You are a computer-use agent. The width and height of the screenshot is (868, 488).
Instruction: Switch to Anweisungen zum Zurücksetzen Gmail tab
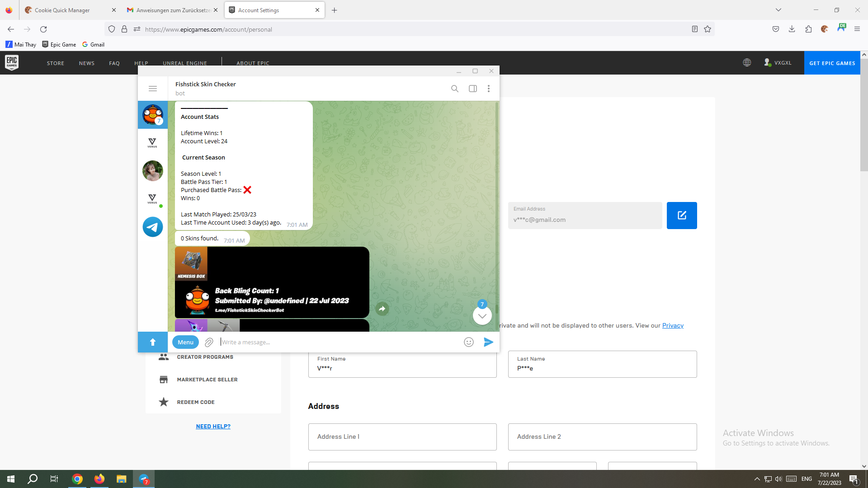(x=172, y=10)
